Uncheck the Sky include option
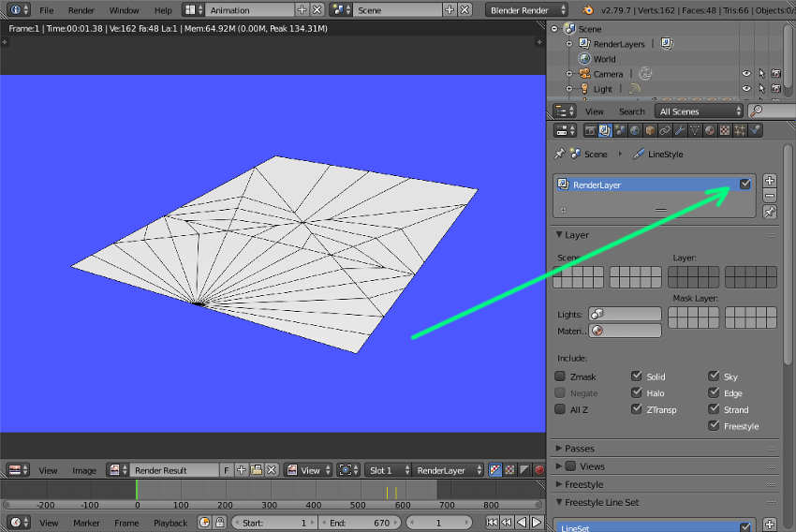This screenshot has width=796, height=532. click(x=714, y=377)
